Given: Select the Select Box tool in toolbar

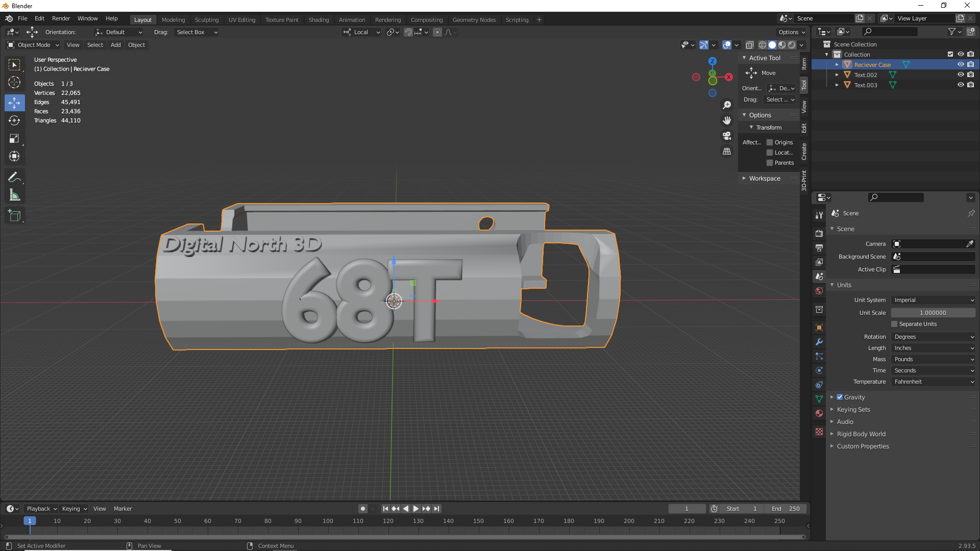Looking at the screenshot, I should click(x=14, y=65).
